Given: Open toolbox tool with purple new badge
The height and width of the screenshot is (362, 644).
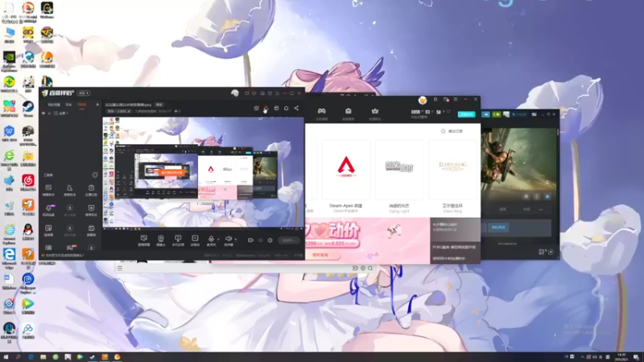Looking at the screenshot, I should [x=48, y=210].
